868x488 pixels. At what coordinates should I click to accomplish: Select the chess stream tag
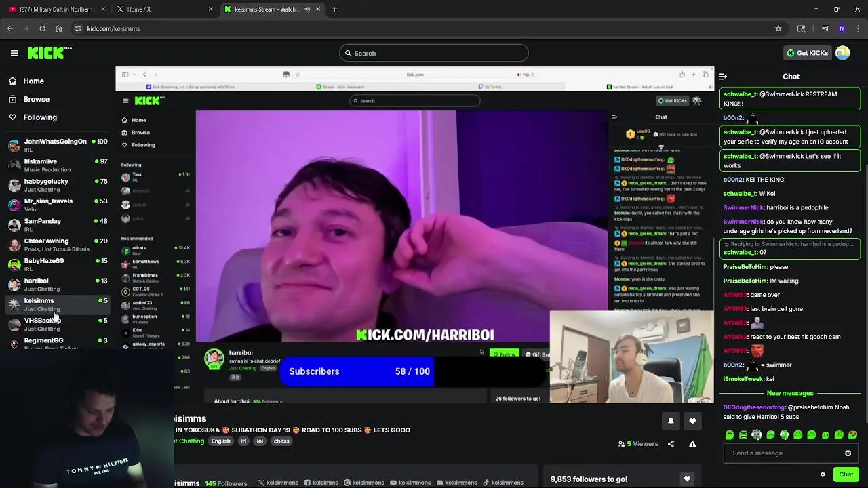281,441
